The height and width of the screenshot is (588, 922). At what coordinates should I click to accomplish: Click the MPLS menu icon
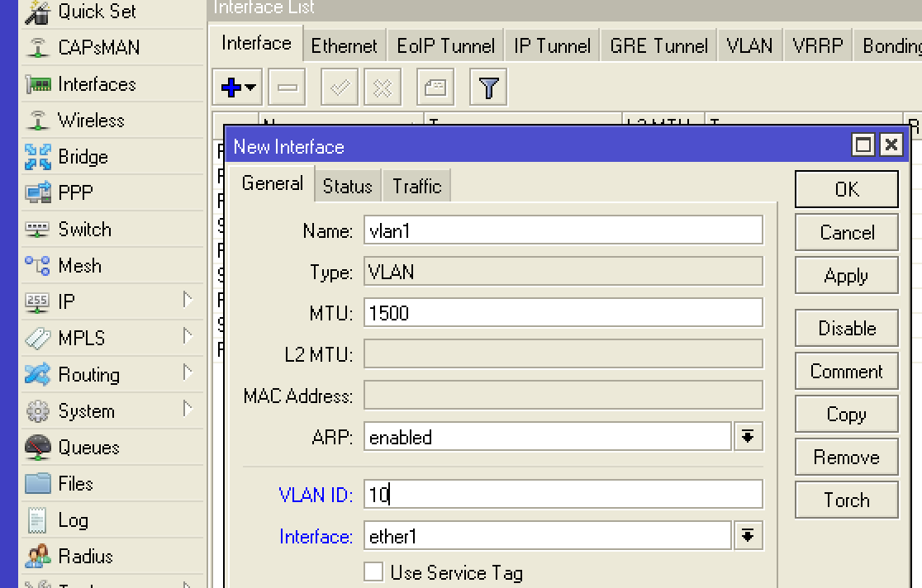38,339
